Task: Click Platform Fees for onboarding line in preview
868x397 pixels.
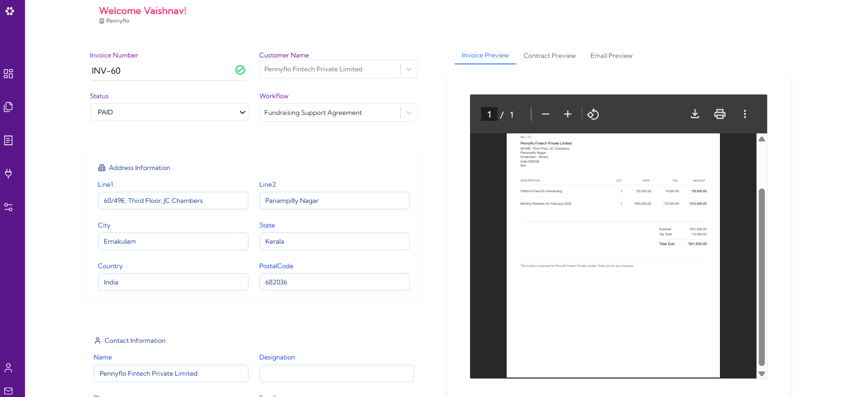Action: coord(541,191)
